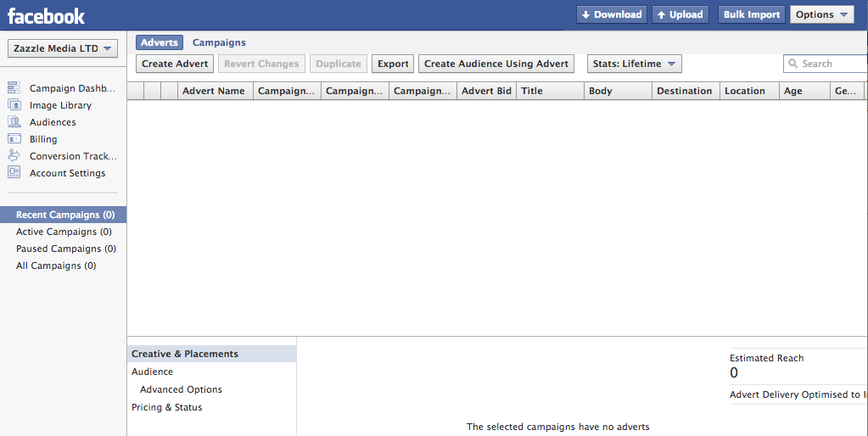Select the Adverts tab
Viewport: 868px width, 436px height.
[x=160, y=42]
